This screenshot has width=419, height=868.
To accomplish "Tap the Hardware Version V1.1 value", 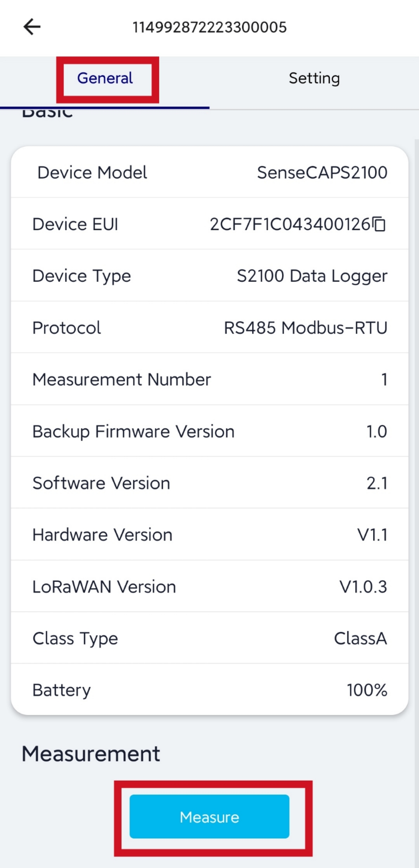I will tap(372, 535).
